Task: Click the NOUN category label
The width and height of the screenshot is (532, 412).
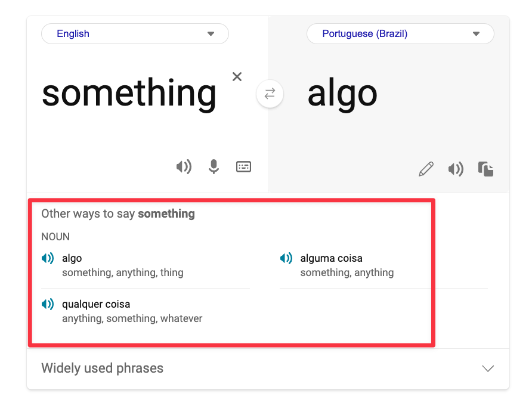Action: tap(55, 236)
